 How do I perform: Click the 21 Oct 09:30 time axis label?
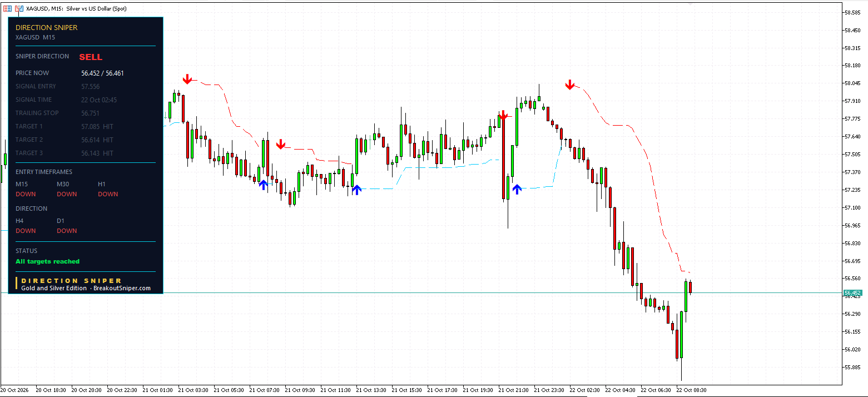(300, 390)
